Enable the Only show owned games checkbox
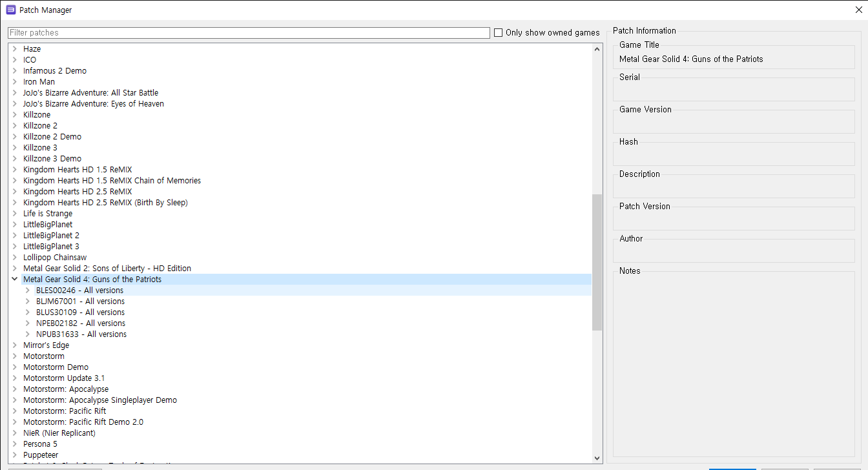868x470 pixels. [x=498, y=33]
